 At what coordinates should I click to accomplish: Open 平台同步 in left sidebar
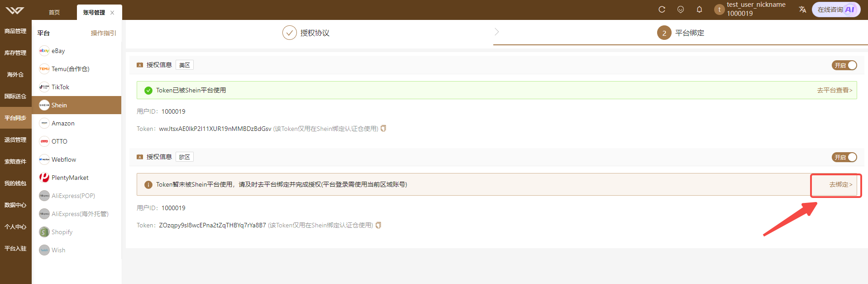pos(15,118)
